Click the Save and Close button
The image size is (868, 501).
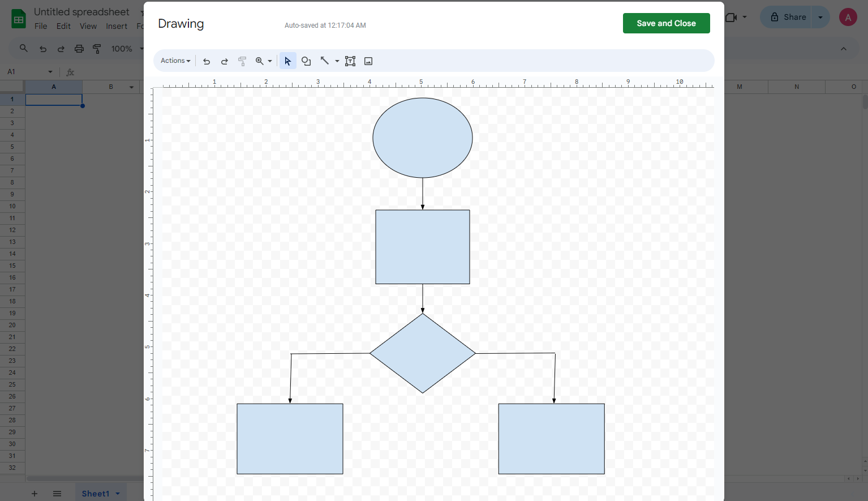[x=666, y=23]
